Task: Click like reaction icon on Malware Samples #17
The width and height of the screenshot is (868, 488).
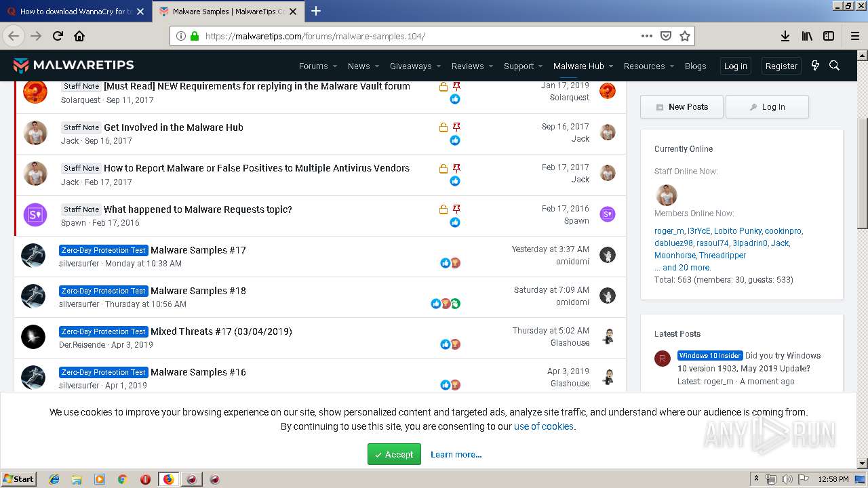Action: pos(445,263)
